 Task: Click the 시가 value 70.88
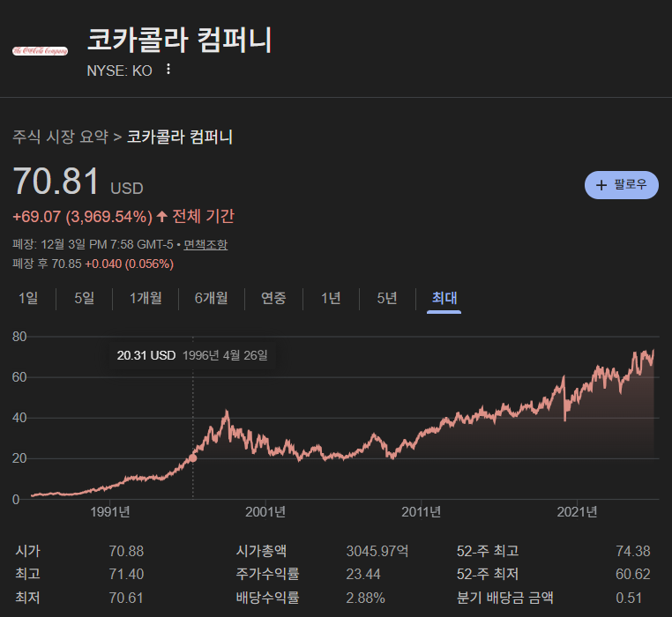tap(126, 551)
